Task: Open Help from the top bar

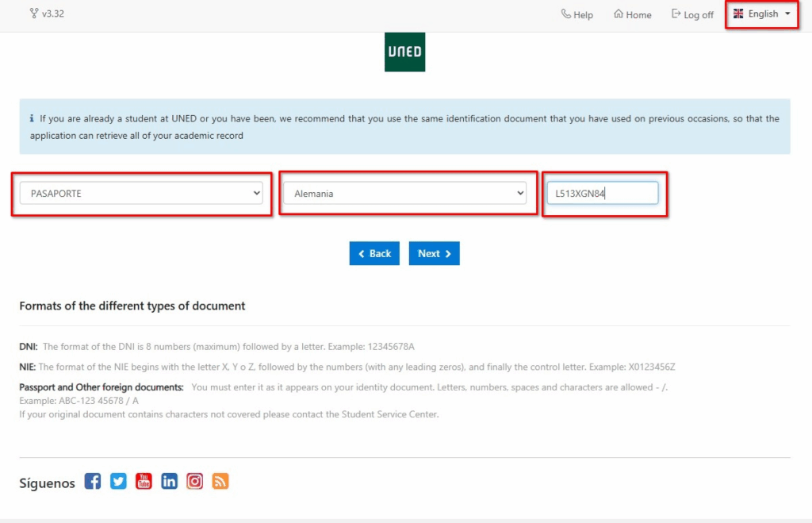Action: (576, 14)
